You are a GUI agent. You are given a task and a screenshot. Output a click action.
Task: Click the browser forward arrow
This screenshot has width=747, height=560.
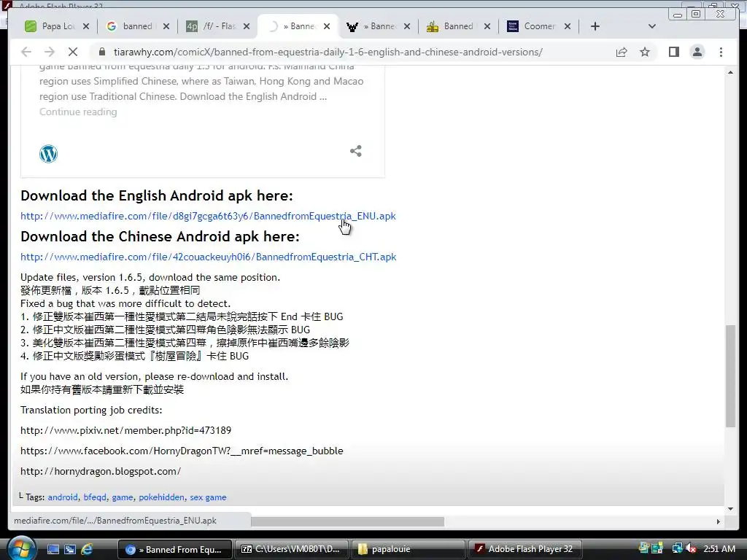point(50,52)
